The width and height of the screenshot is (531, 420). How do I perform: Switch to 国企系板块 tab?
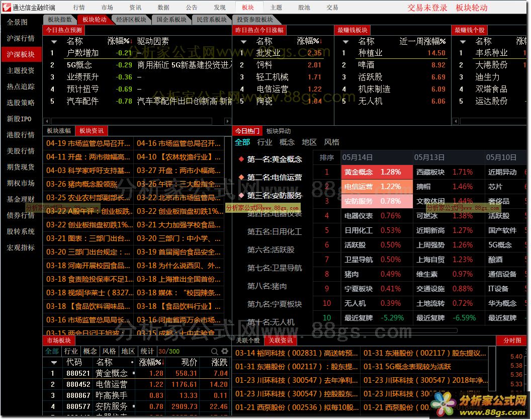coord(171,19)
